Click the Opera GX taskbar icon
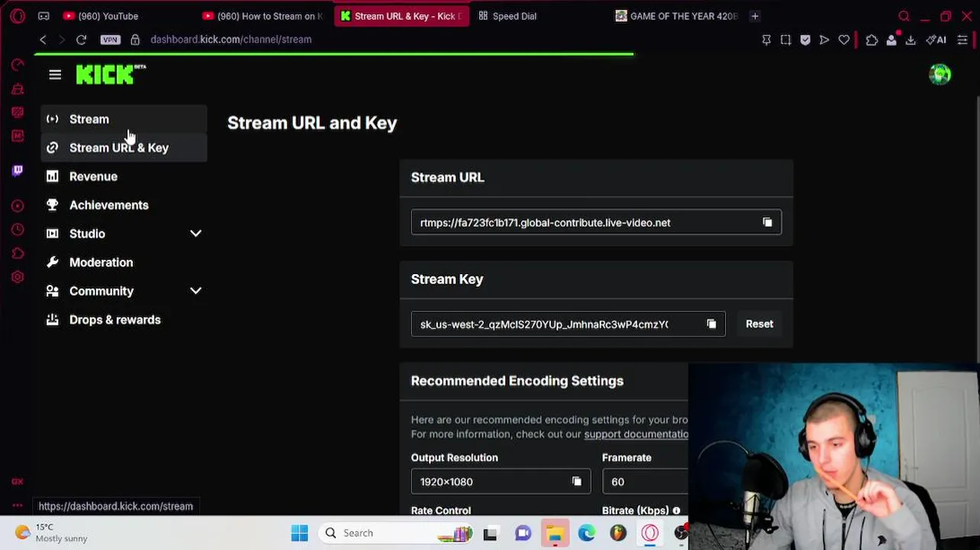Screen dimensions: 980x550 [650, 533]
